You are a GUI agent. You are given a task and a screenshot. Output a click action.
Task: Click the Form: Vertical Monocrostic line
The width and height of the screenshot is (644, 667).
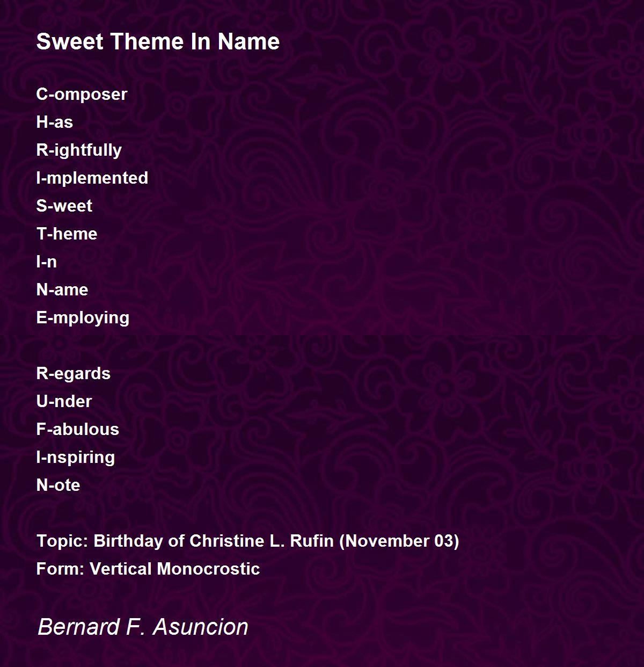[x=148, y=569]
